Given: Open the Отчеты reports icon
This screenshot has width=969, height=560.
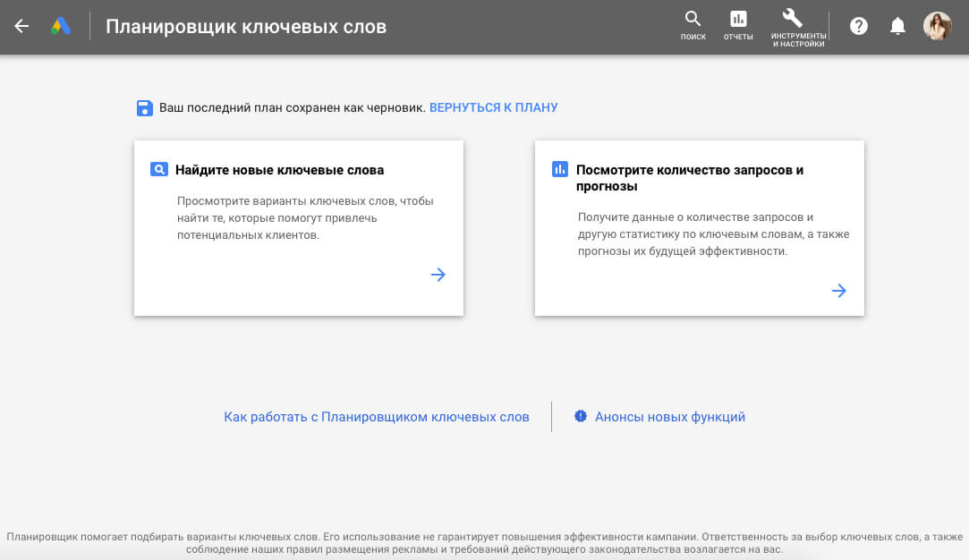Looking at the screenshot, I should click(738, 20).
